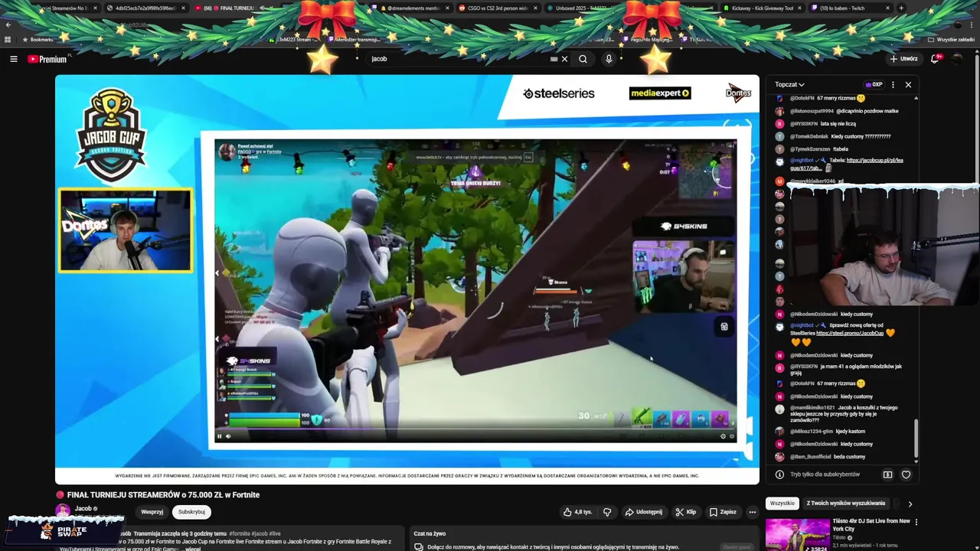The width and height of the screenshot is (980, 551).
Task: Click Jacob channel avatar below video
Action: pos(63,510)
